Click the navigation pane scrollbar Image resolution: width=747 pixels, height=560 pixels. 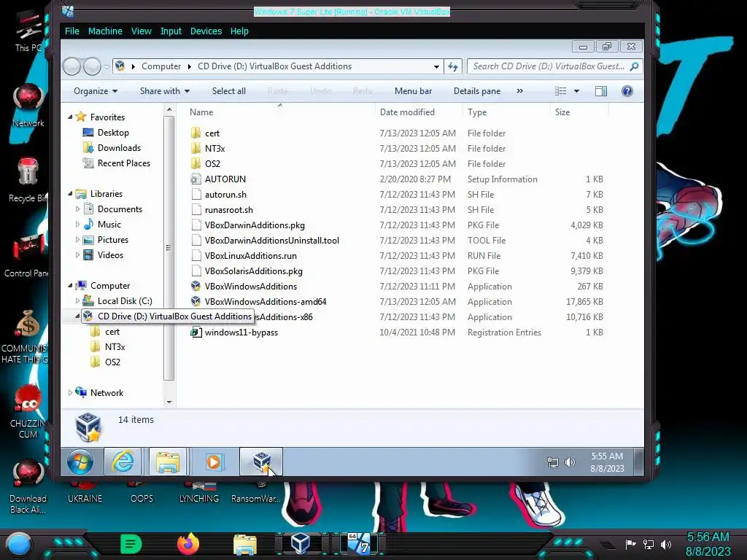click(x=169, y=248)
